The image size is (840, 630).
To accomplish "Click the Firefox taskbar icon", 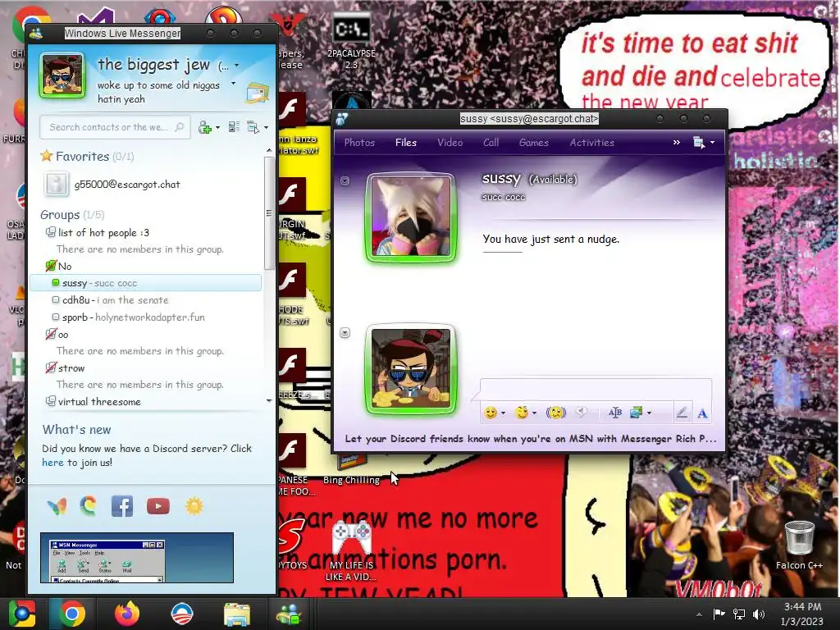I will [127, 614].
